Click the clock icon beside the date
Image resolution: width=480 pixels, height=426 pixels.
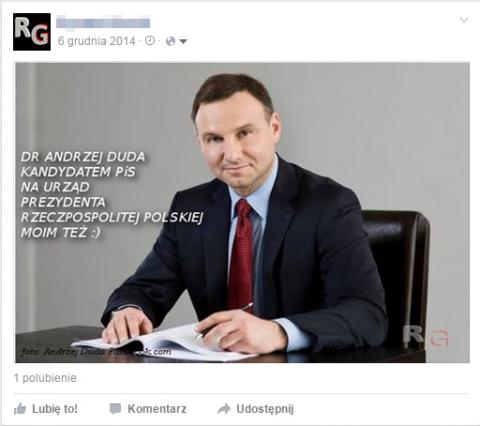coord(150,41)
